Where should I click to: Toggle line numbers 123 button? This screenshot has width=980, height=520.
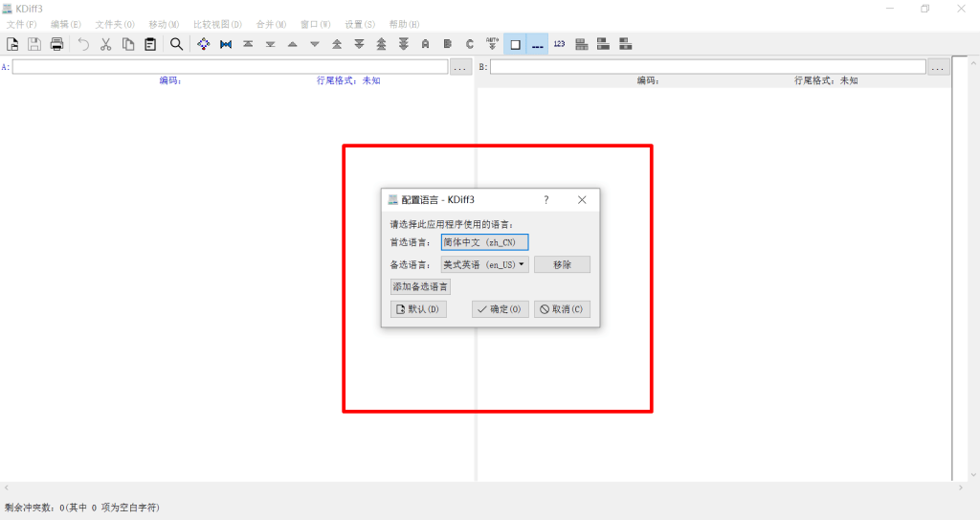point(559,44)
